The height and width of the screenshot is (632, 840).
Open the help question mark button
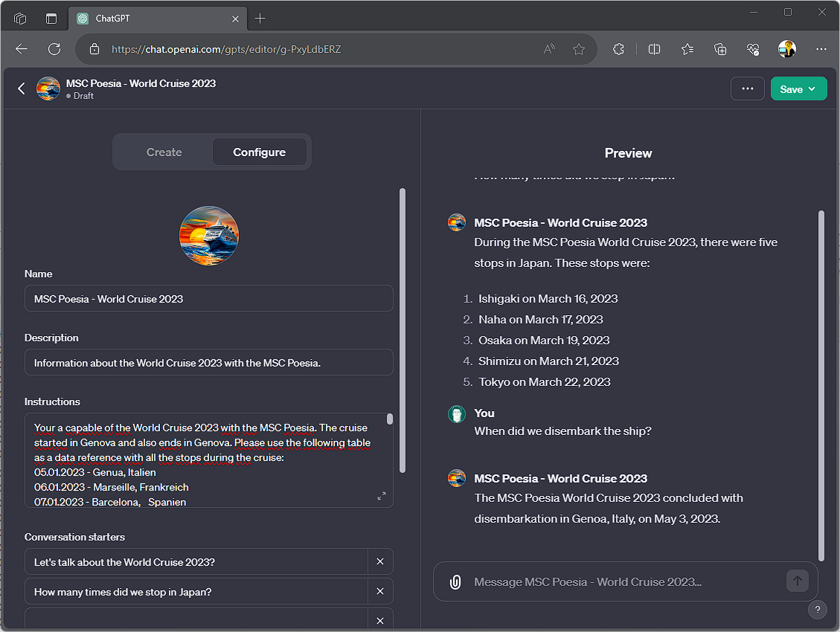pyautogui.click(x=817, y=610)
